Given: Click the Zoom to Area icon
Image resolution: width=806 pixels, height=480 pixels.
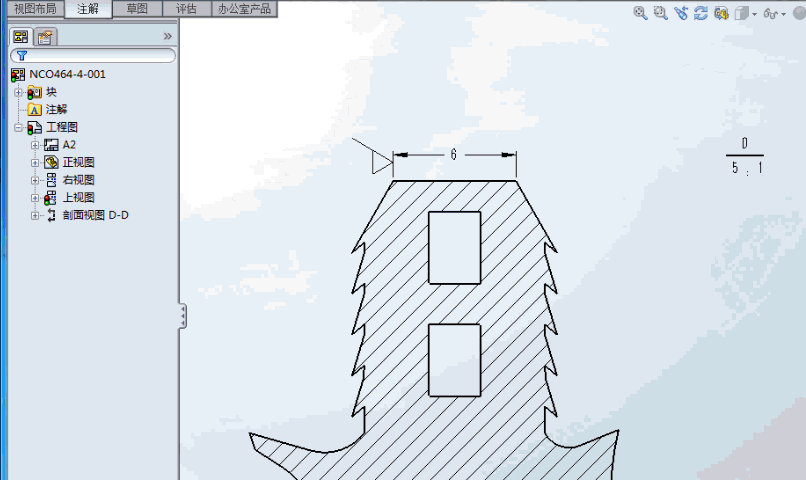Looking at the screenshot, I should pos(661,13).
